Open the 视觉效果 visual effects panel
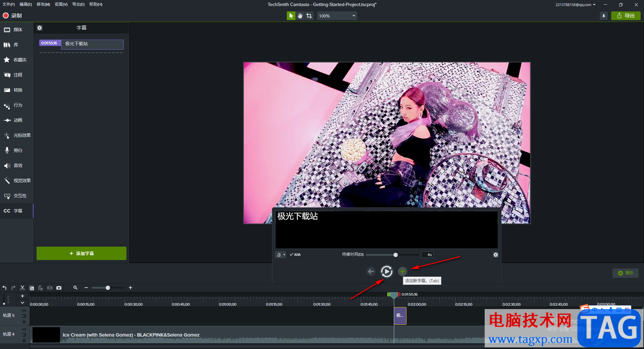 [x=17, y=181]
